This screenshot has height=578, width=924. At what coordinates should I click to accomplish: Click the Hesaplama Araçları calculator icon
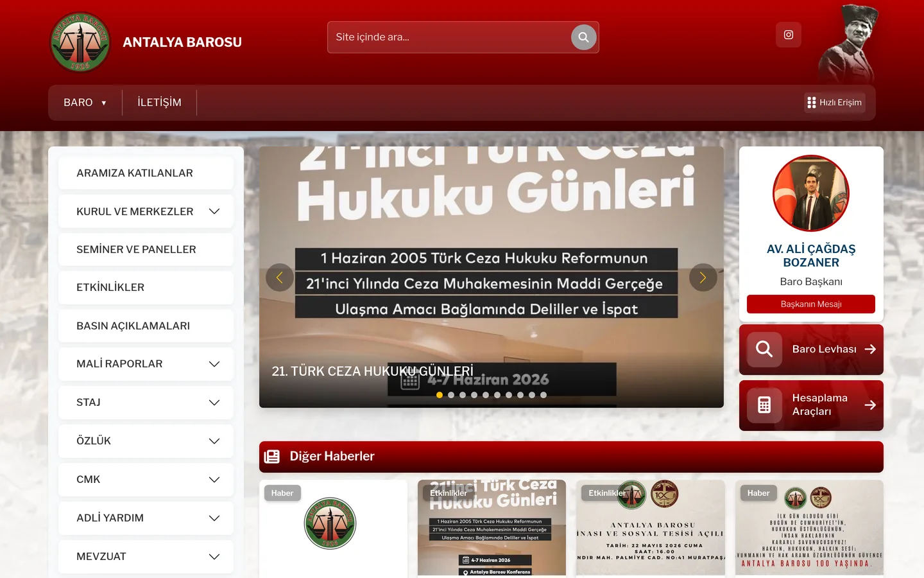(x=764, y=405)
